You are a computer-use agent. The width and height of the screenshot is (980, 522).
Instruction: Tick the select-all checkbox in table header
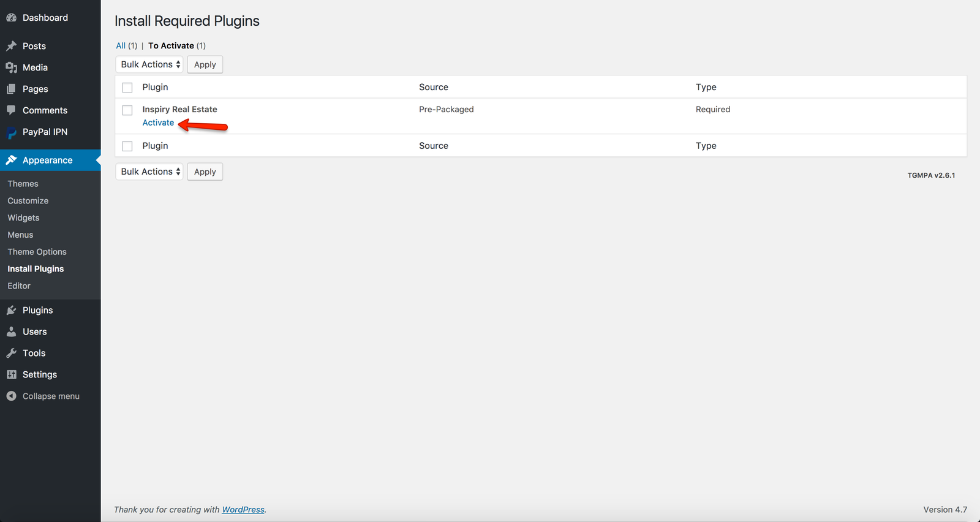tap(127, 88)
